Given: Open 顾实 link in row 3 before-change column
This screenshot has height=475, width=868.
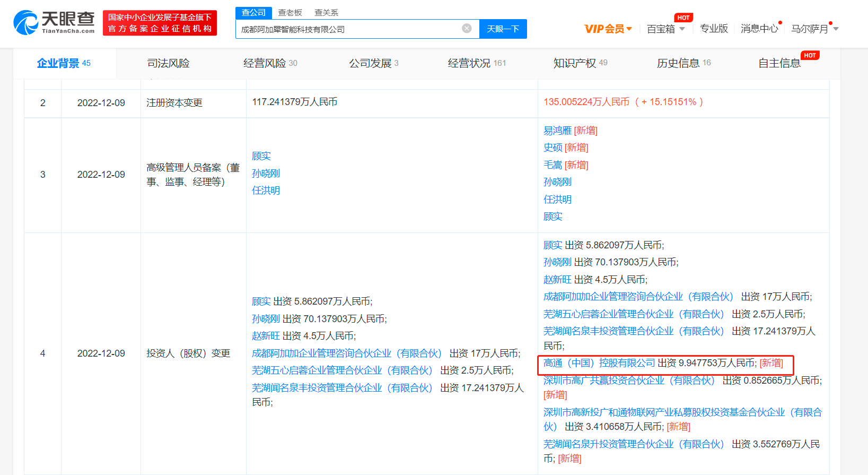Looking at the screenshot, I should pyautogui.click(x=261, y=156).
